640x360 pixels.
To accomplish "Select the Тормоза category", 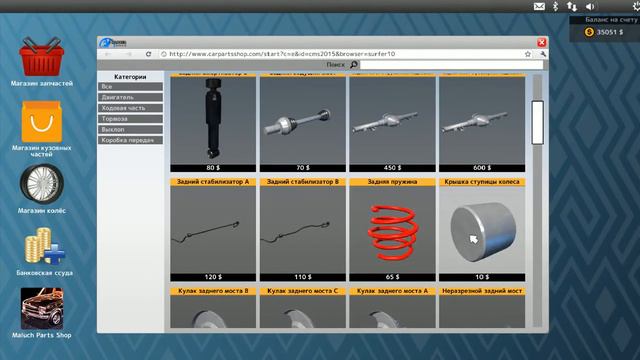I will (x=130, y=118).
